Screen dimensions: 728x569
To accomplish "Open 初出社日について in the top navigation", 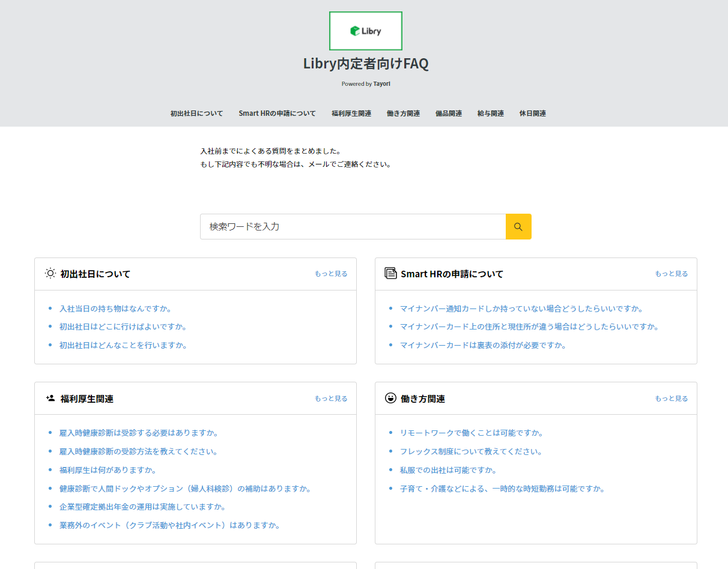I will (196, 113).
